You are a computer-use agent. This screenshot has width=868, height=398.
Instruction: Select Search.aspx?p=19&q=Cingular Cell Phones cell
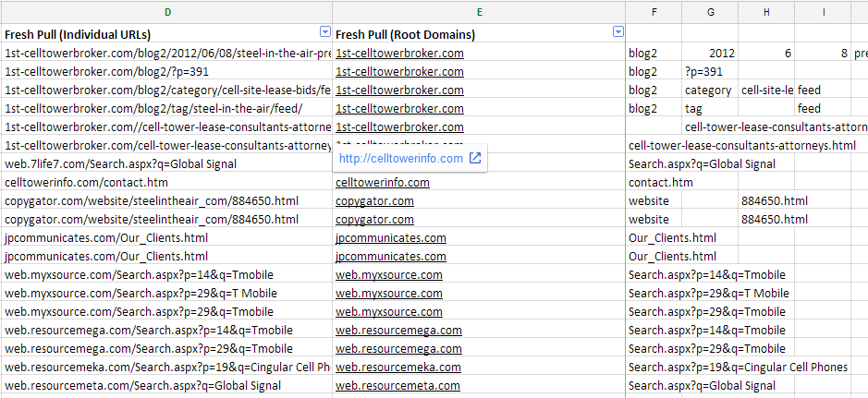pos(738,367)
